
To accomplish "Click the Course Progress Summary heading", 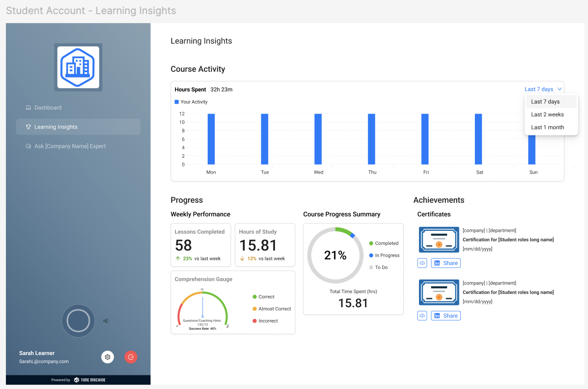I will (x=342, y=214).
